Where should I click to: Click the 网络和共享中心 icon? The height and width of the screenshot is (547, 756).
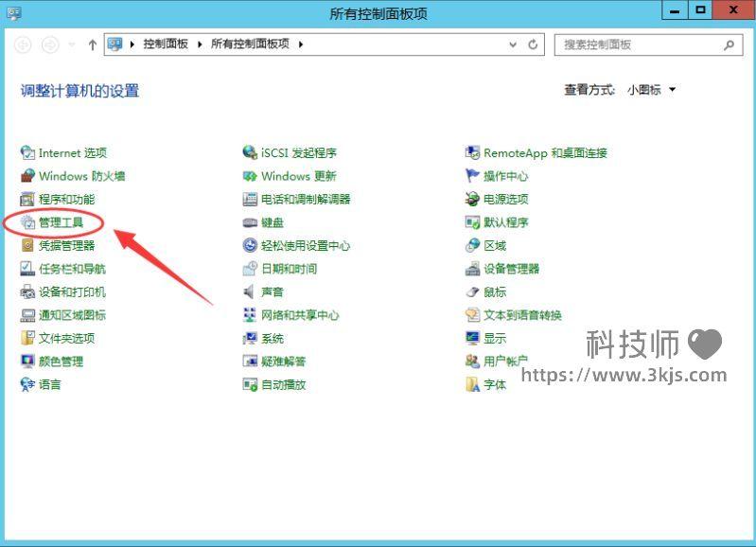250,315
